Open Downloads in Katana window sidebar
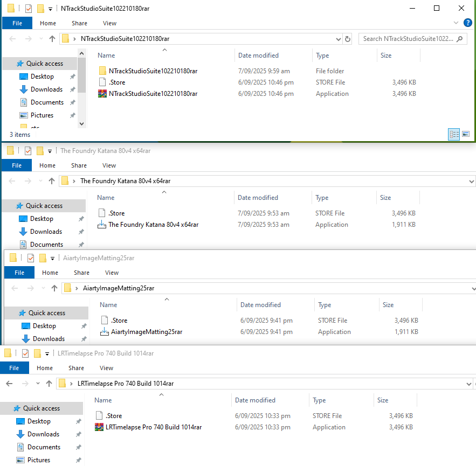Screen dimensions: 476x466 [46, 232]
